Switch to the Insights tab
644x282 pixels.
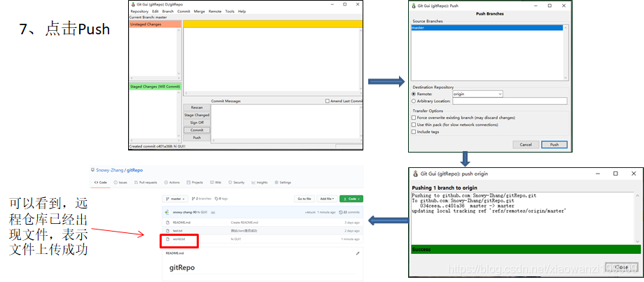coord(260,182)
